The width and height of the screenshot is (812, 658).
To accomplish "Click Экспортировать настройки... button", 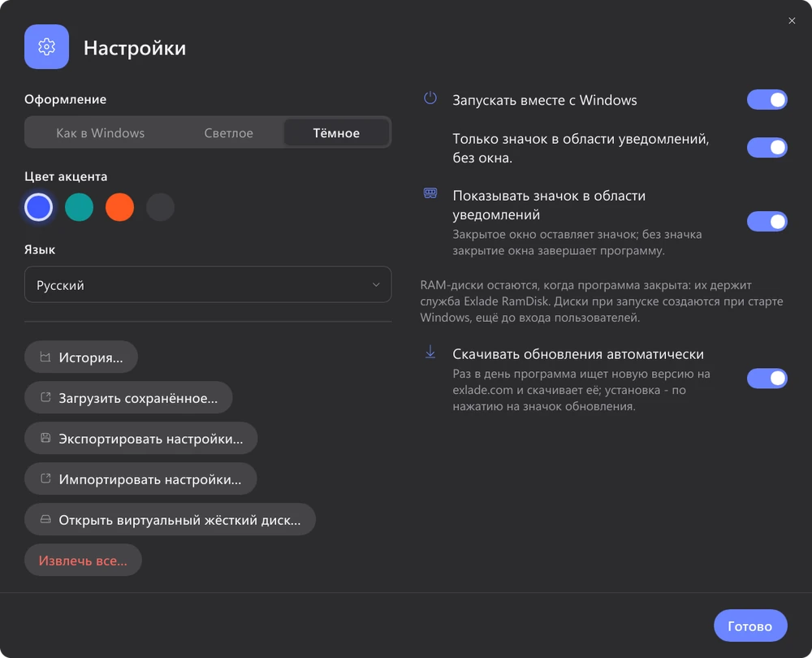I will click(x=140, y=438).
